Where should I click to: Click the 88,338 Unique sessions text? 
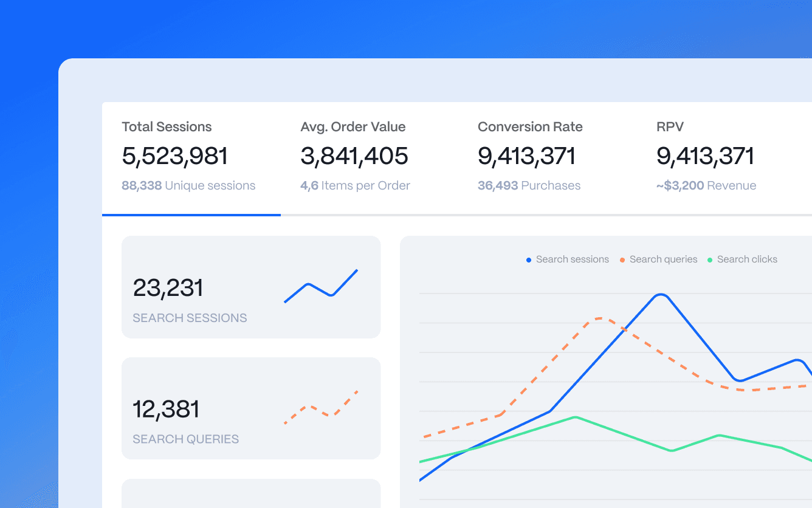coord(188,186)
